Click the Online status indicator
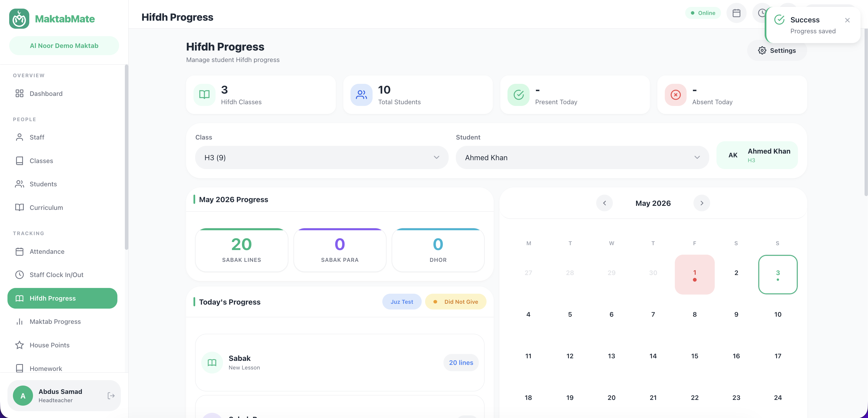 click(703, 13)
